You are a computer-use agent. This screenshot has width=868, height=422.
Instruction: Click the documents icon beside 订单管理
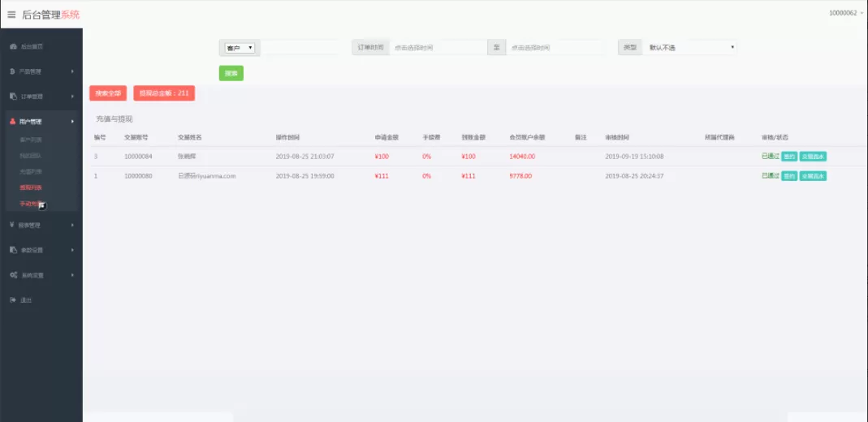(13, 97)
